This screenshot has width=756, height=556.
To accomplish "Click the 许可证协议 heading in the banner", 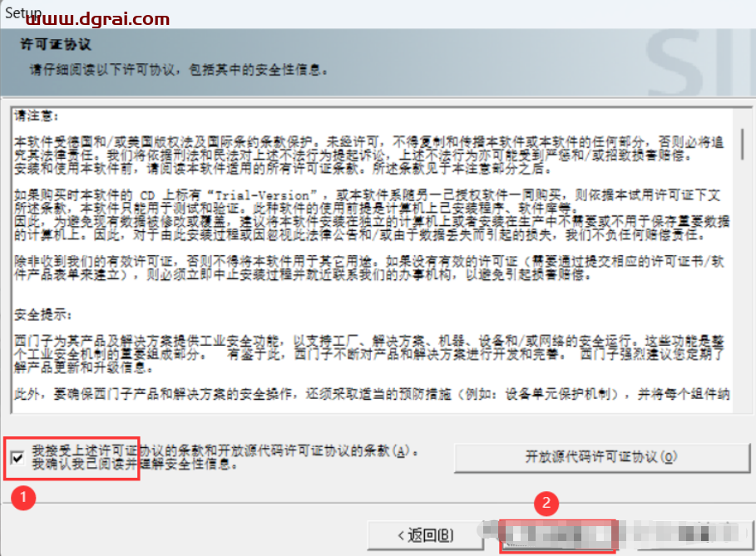I will 56,44.
